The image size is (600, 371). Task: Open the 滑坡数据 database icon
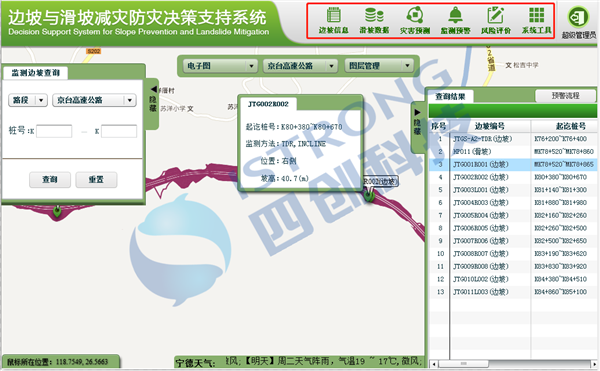tap(374, 21)
